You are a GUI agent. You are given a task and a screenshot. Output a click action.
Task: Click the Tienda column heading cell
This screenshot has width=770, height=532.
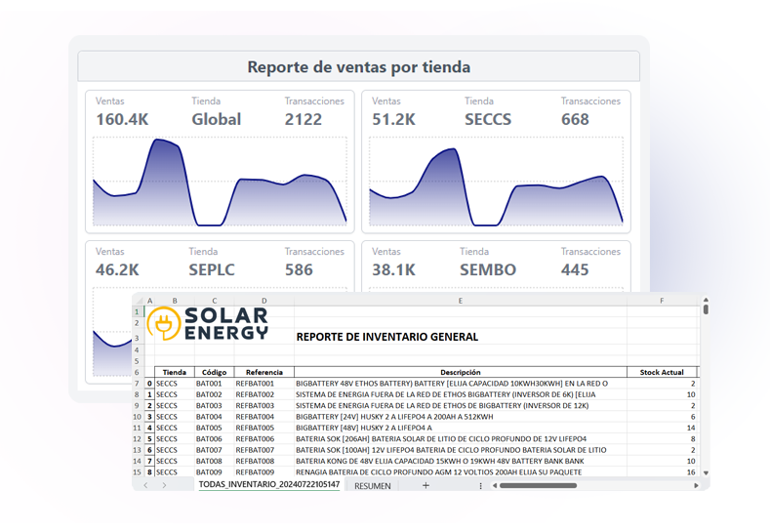click(175, 372)
